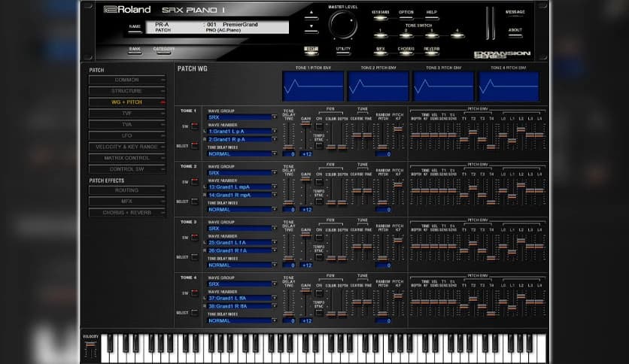Open Tone 1 left wave '1:Grand1 L p A' dropdown
629x364 pixels.
click(x=242, y=131)
